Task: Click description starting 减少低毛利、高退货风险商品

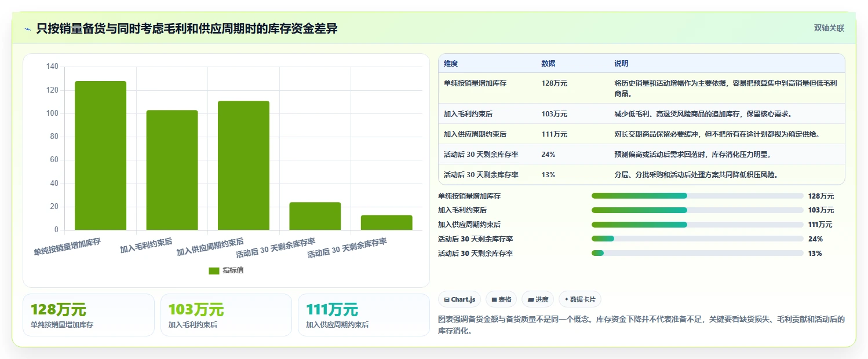Action: [x=703, y=114]
